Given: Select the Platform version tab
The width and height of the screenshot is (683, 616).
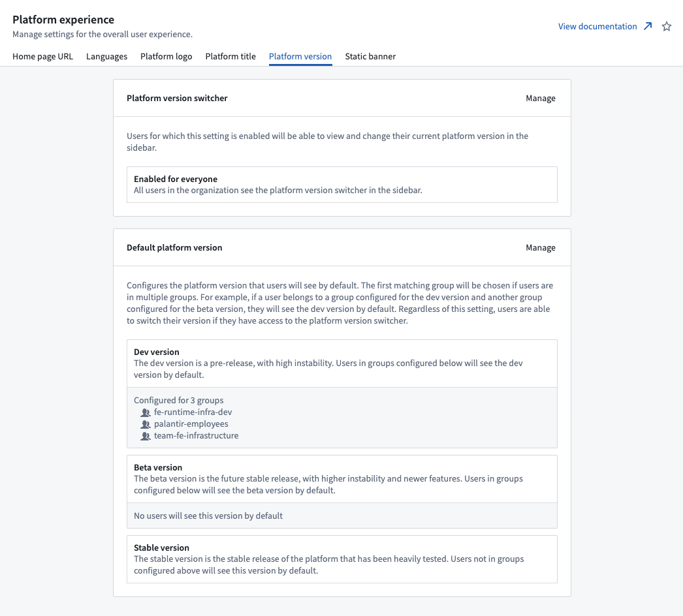Looking at the screenshot, I should click(x=300, y=57).
